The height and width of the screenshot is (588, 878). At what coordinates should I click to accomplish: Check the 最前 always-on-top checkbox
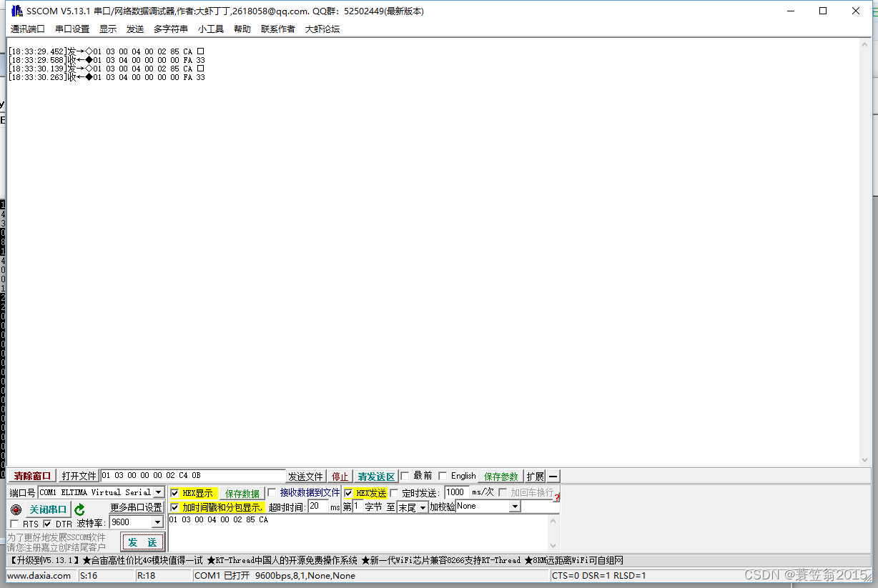point(405,476)
